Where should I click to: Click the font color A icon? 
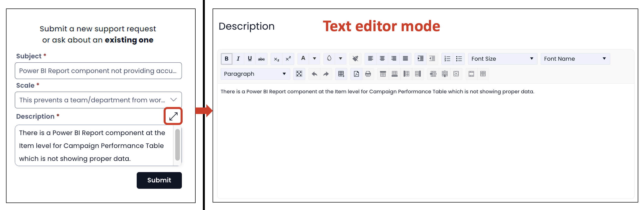coord(303,59)
